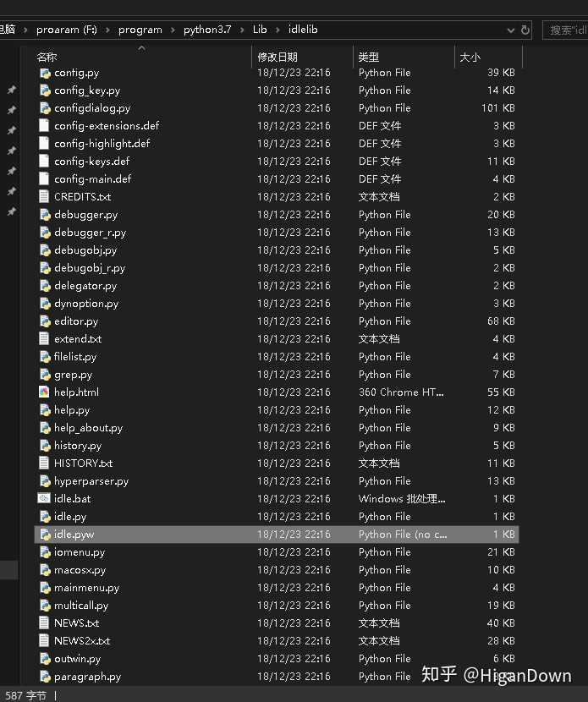The height and width of the screenshot is (702, 588).
Task: Expand the breadcrumb chevron after Lib
Action: tap(276, 30)
